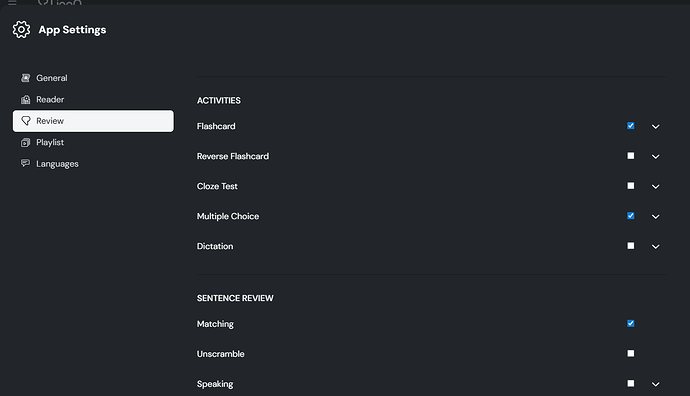Open the General settings tab
This screenshot has height=396, width=690.
(93, 78)
